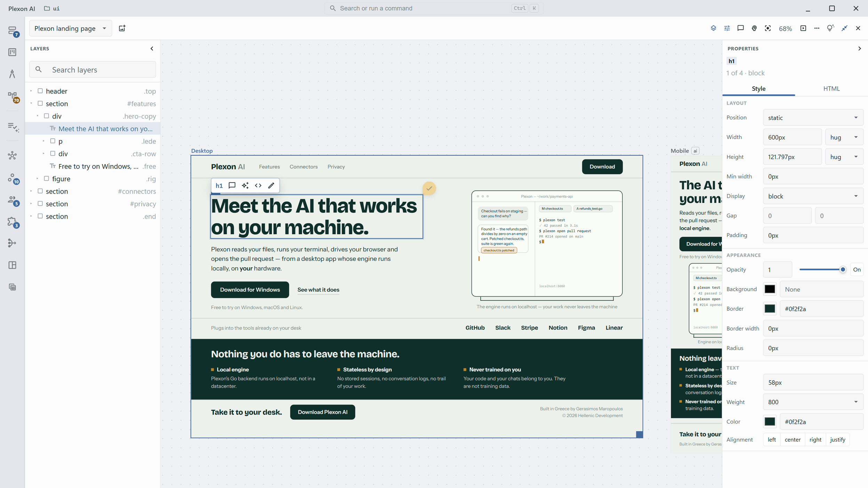868x488 pixels.
Task: Open the merge branches sidebar icon
Action: 13,243
